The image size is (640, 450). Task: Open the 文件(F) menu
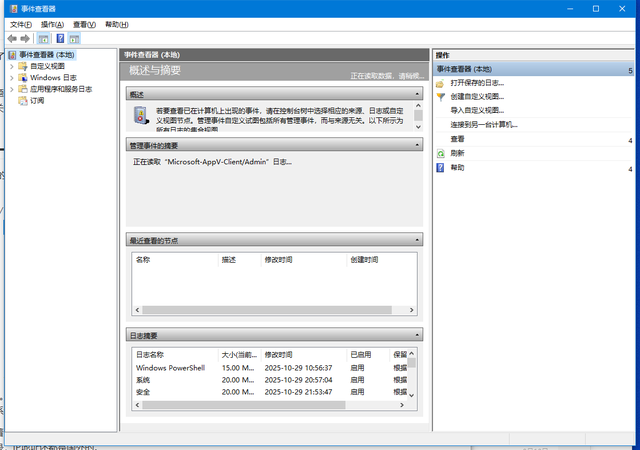(x=21, y=25)
